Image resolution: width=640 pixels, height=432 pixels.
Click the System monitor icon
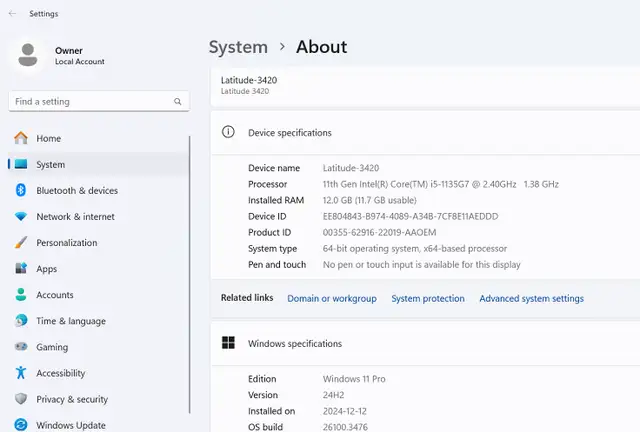21,164
